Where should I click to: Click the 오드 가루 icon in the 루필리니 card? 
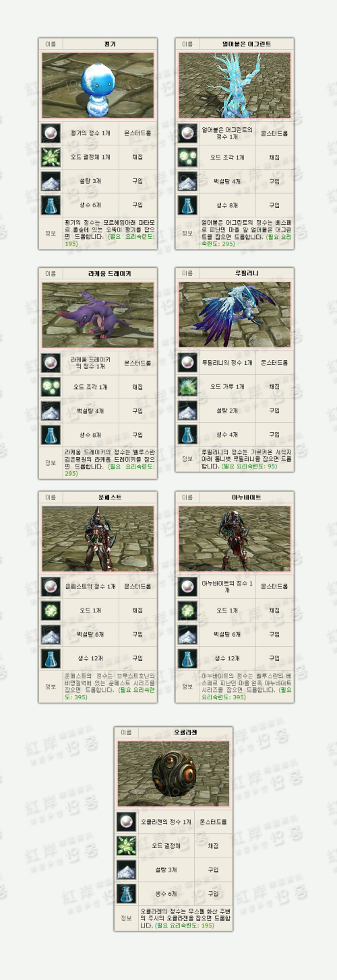click(x=187, y=386)
